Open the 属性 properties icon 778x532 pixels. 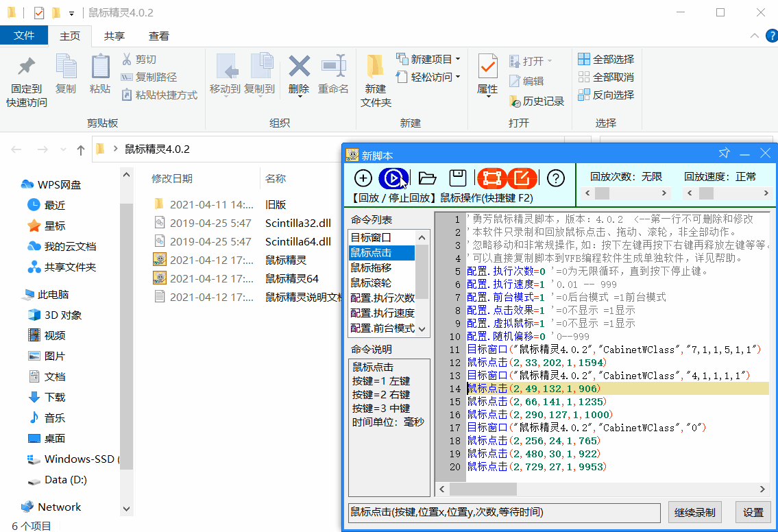point(488,66)
